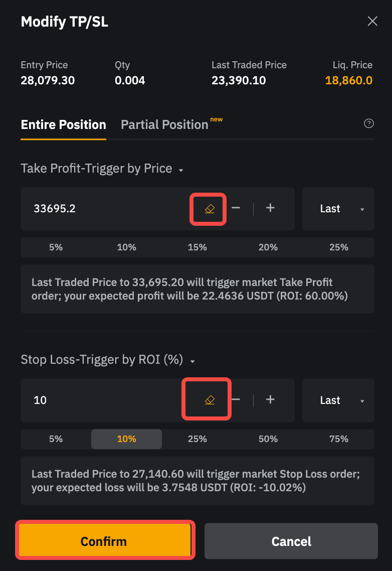Viewport: 392px width, 571px height.
Task: Expand Stop Loss-Trigger by ROI dropdown
Action: click(x=192, y=361)
